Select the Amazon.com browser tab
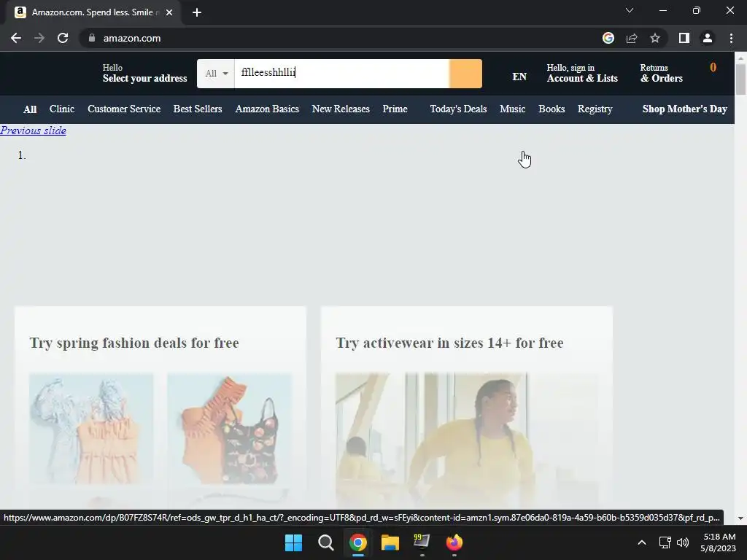Image resolution: width=747 pixels, height=560 pixels. [94, 12]
